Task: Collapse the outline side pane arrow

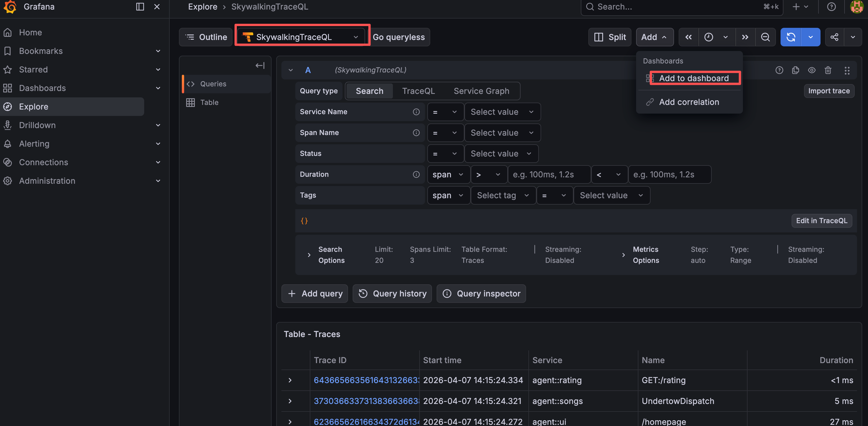Action: (x=260, y=65)
